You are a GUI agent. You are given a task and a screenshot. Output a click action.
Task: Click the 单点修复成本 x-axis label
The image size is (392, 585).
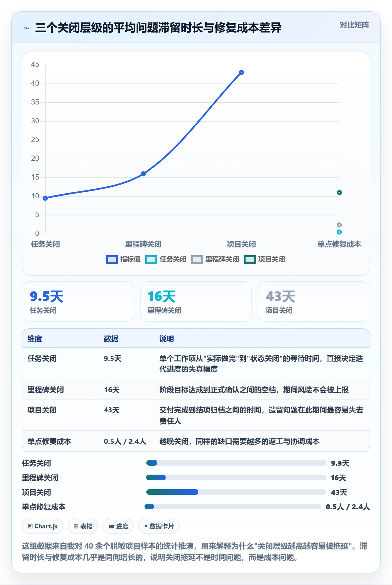339,244
